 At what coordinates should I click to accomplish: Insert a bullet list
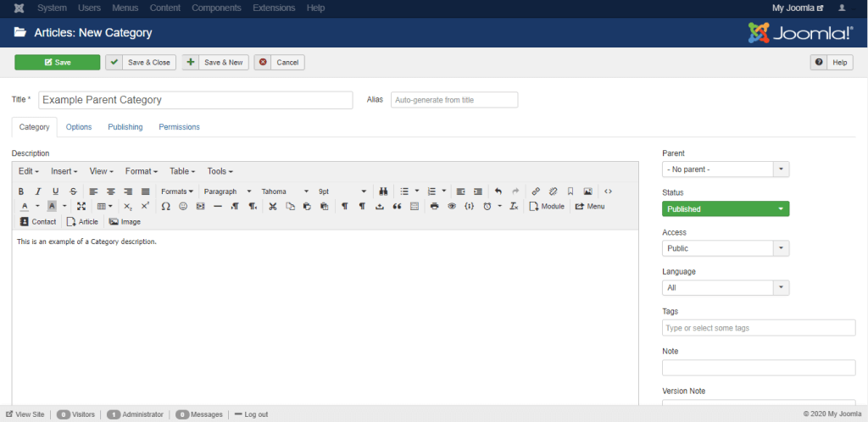pos(404,192)
